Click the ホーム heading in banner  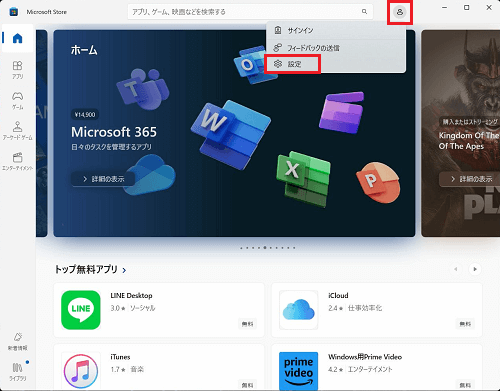84,50
